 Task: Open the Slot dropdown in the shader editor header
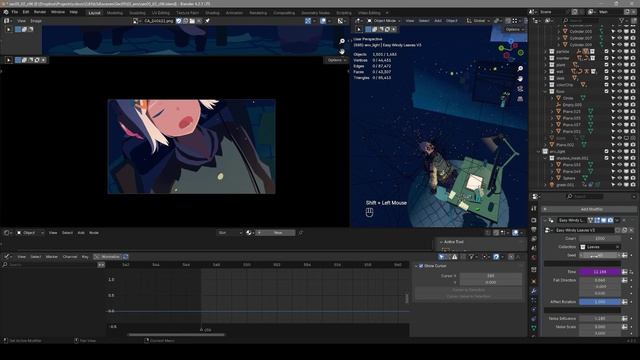229,233
